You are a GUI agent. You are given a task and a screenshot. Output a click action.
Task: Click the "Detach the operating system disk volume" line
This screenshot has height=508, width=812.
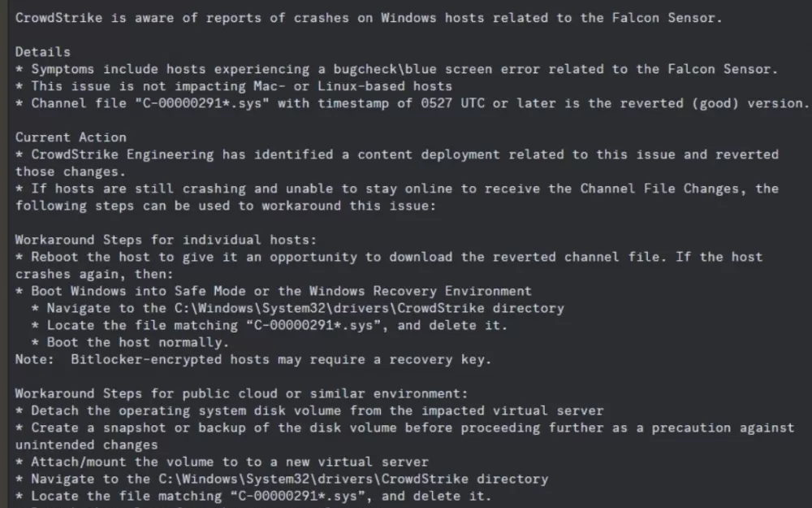coord(309,411)
